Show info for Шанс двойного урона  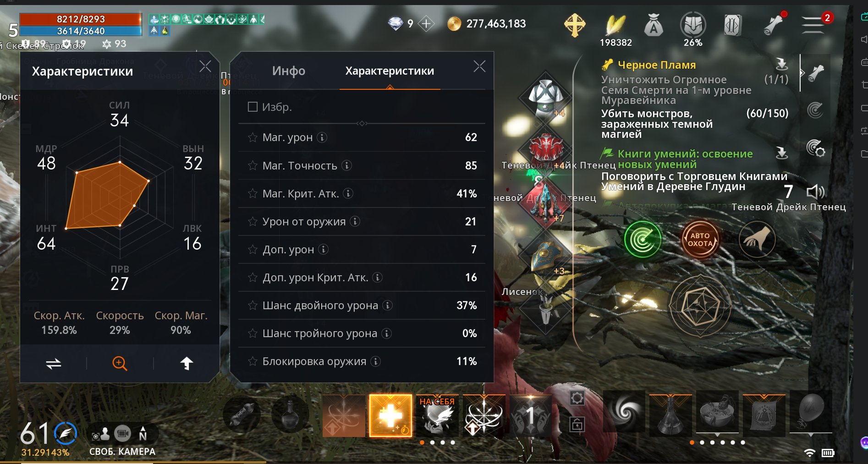click(x=388, y=305)
